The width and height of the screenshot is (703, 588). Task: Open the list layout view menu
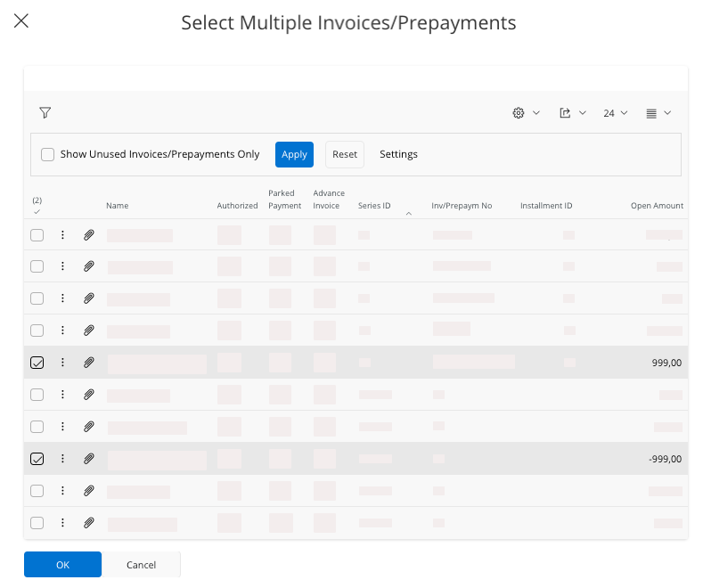[658, 113]
